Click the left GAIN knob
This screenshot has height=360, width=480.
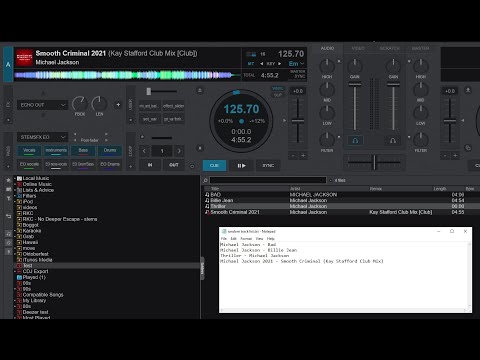pos(355,66)
